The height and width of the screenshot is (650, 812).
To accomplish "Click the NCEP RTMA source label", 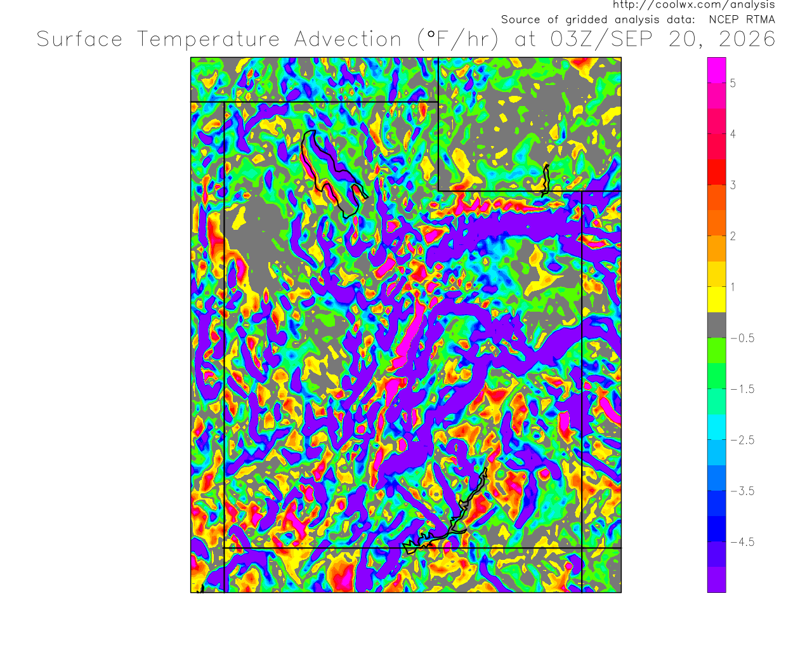I will pyautogui.click(x=742, y=20).
